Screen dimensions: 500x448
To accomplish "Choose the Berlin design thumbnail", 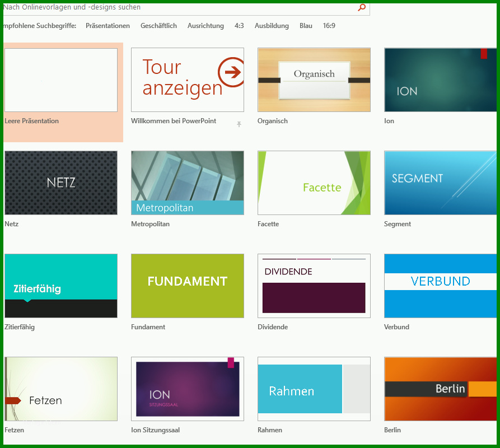I will coord(441,389).
